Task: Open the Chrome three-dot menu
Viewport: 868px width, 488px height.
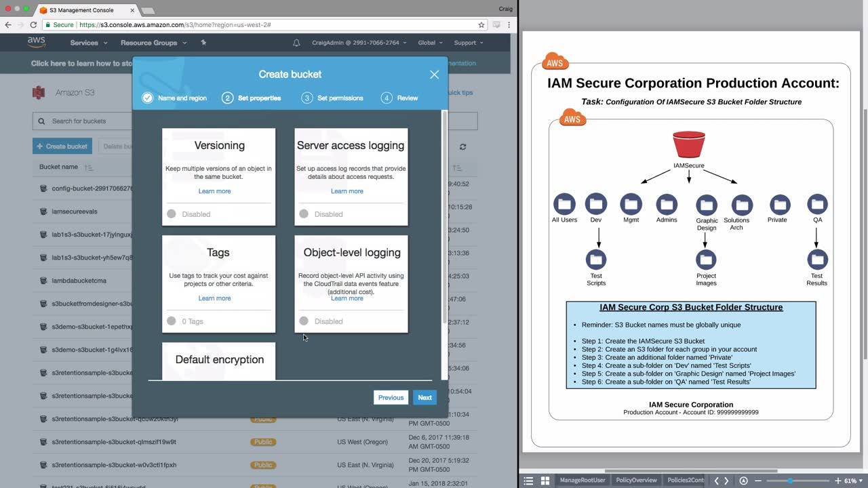Action: coord(509,24)
